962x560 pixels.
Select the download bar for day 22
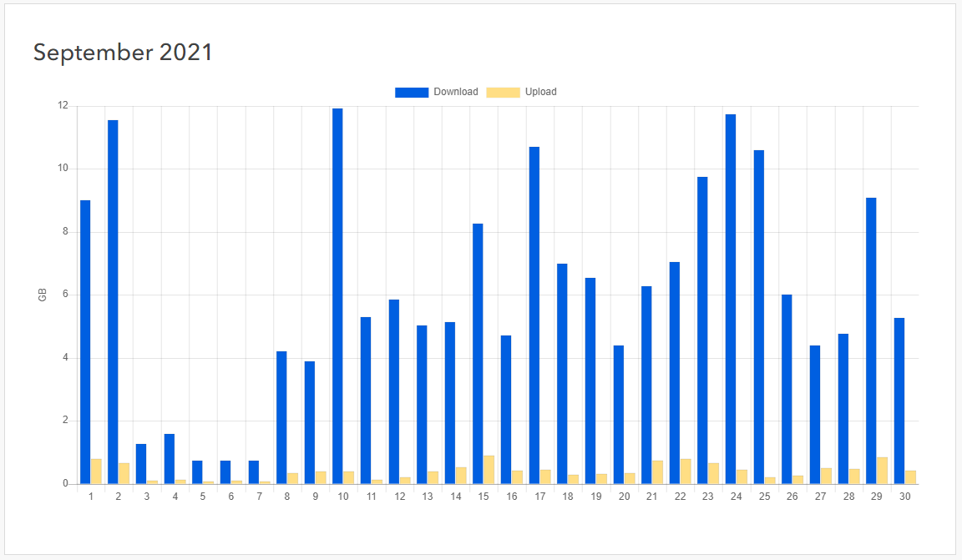[675, 373]
